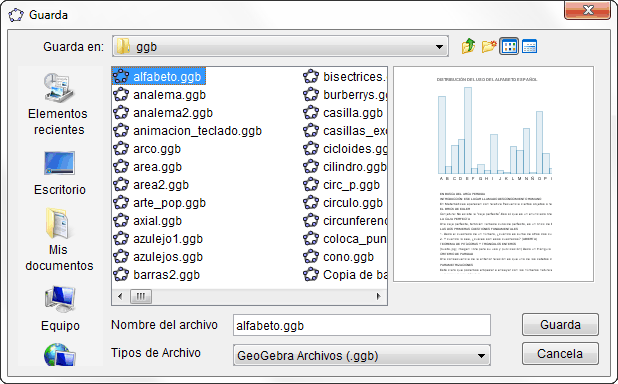Click the Cancela button

pyautogui.click(x=560, y=354)
